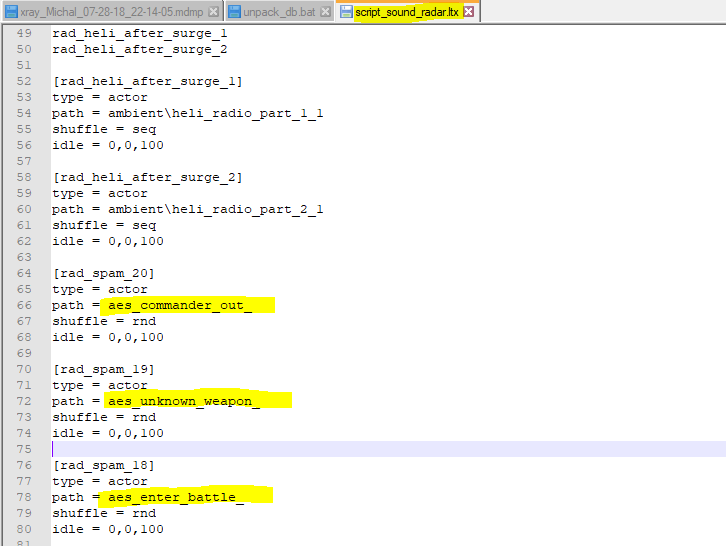Viewport: 726px width, 546px height.
Task: Select the script_sound_radar.ltx tab
Action: click(407, 12)
